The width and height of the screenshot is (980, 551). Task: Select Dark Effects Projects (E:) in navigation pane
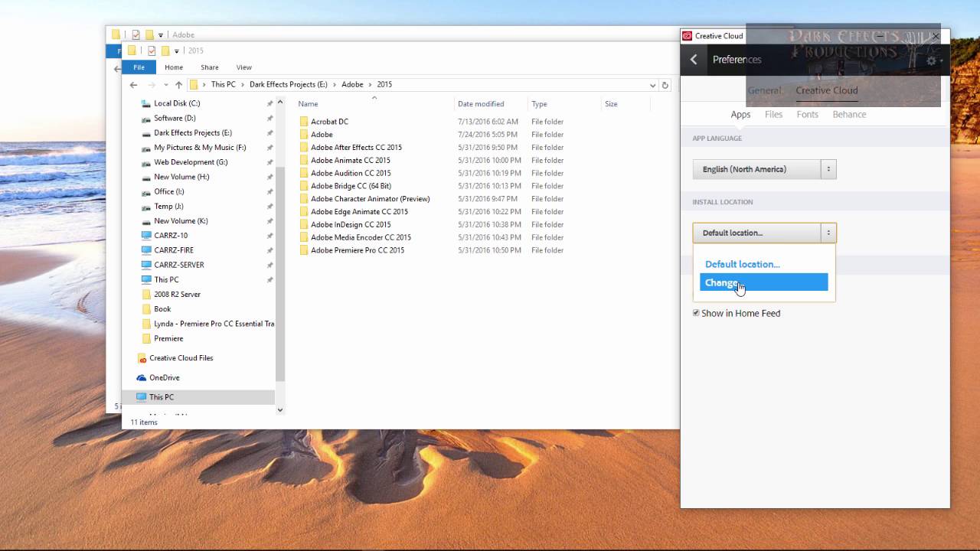(x=193, y=133)
